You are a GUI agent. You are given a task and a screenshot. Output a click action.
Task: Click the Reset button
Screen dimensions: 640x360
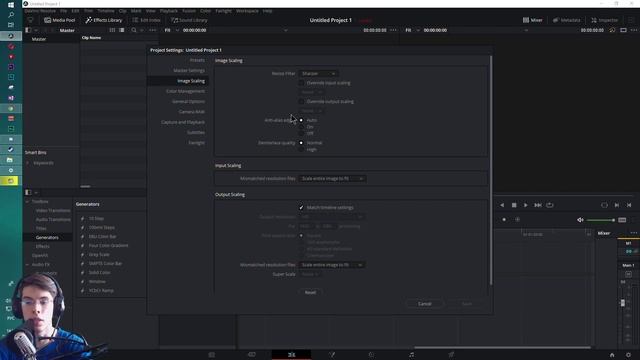click(310, 292)
